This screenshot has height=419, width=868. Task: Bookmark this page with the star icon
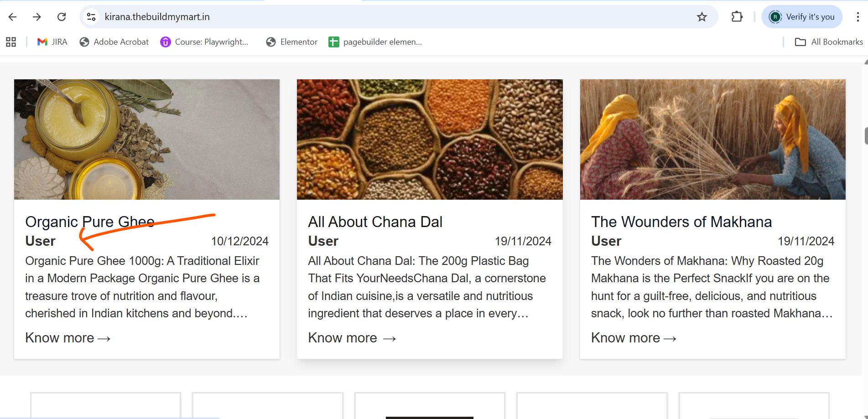(x=702, y=17)
